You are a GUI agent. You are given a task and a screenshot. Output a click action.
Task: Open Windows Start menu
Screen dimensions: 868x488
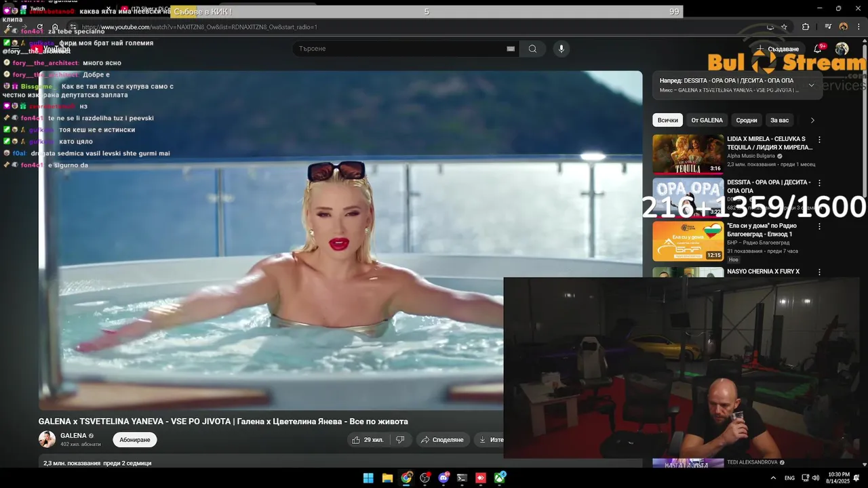click(368, 478)
